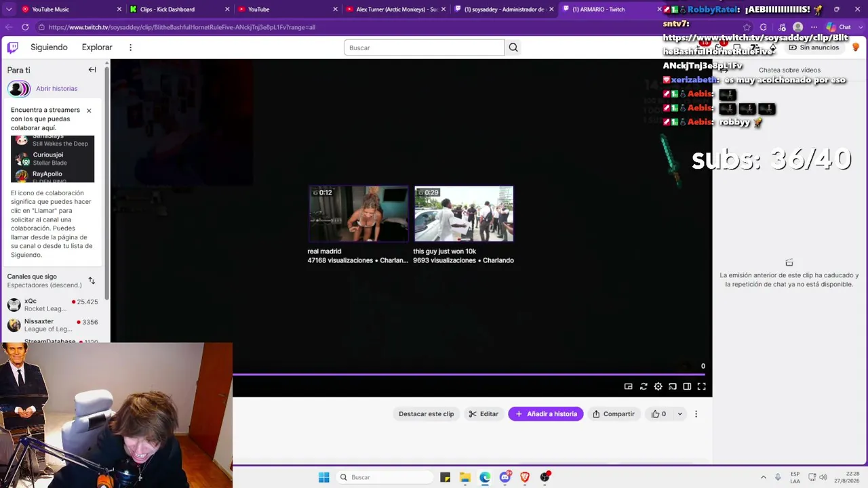868x488 pixels.
Task: Click the Twitch Buscar search field
Action: point(425,47)
